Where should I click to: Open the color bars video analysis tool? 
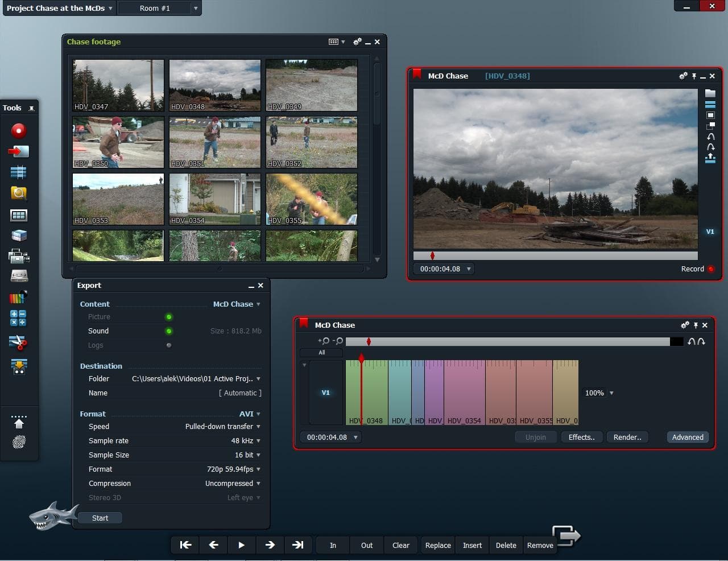(x=19, y=297)
